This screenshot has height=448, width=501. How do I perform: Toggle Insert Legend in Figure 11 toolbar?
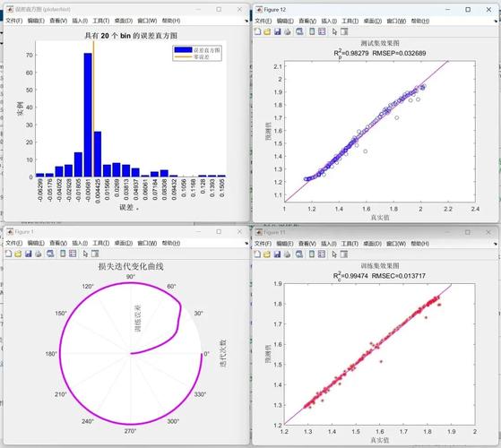pyautogui.click(x=322, y=254)
